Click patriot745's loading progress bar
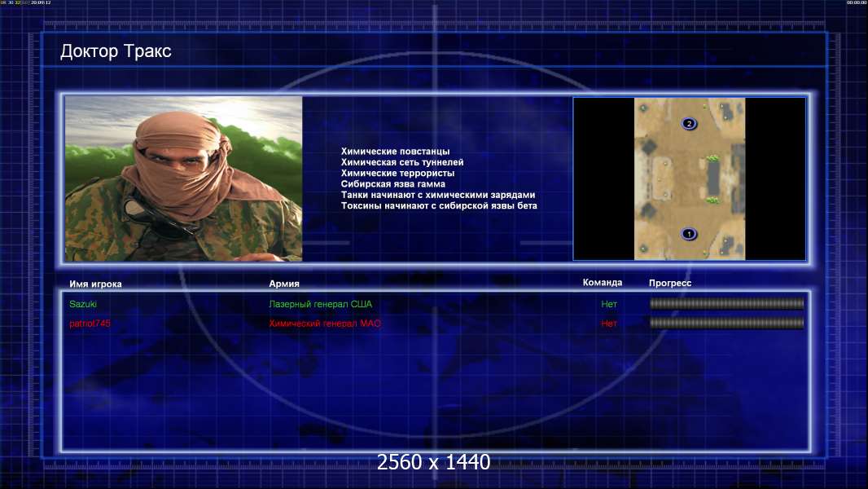The width and height of the screenshot is (868, 489). [726, 323]
